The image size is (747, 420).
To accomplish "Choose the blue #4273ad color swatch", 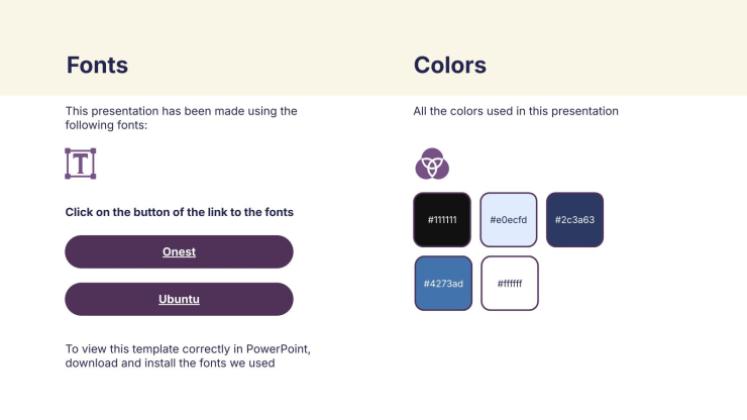I will [444, 283].
